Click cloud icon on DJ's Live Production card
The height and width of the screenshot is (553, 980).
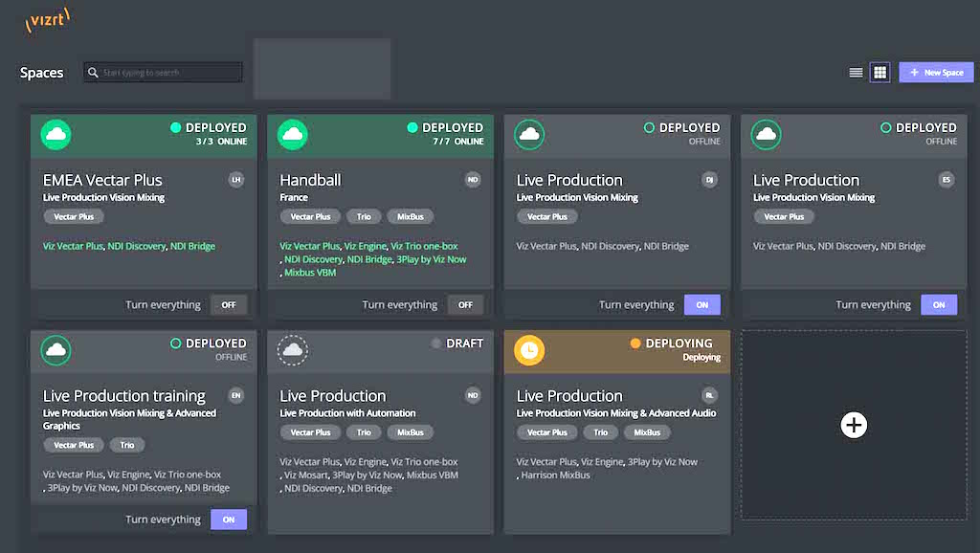click(529, 134)
